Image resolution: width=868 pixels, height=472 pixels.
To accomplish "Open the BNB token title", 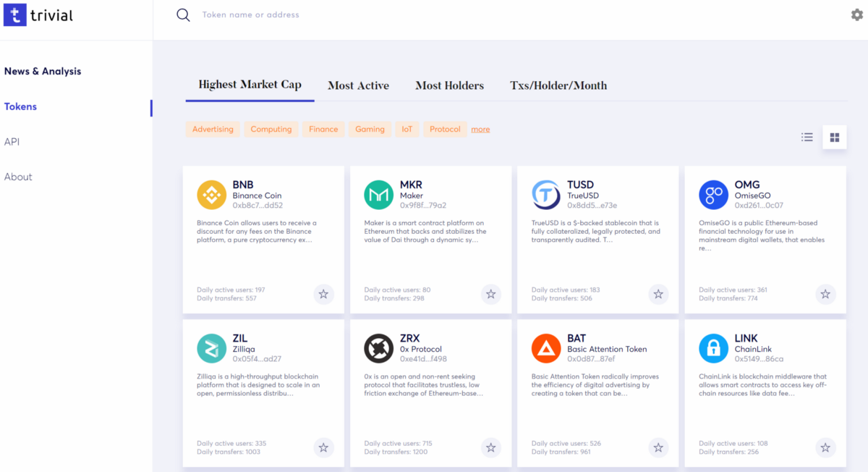I will pos(243,185).
